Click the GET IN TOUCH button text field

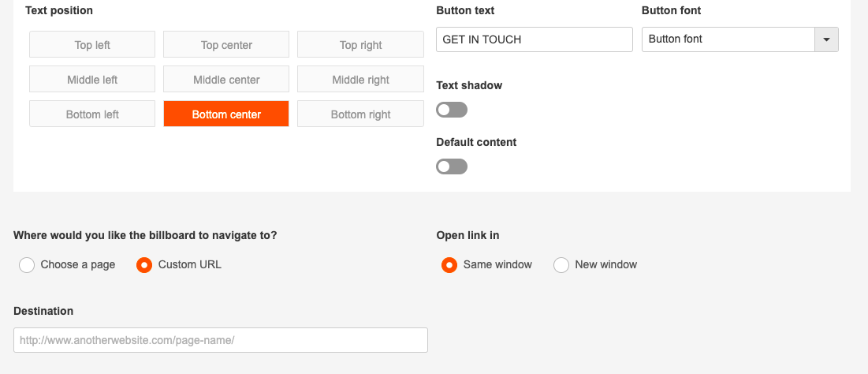[x=534, y=39]
